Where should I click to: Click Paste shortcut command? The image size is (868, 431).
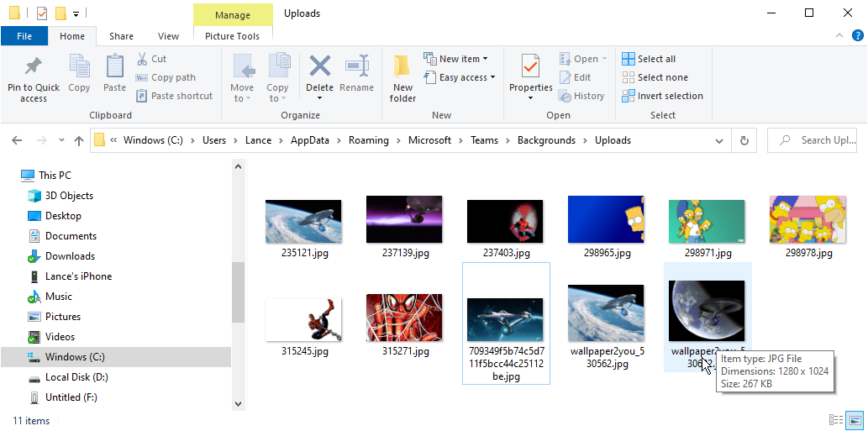pyautogui.click(x=175, y=96)
